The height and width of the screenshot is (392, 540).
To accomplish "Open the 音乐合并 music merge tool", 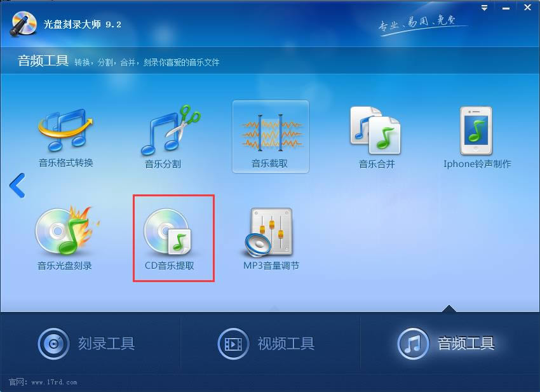I will click(376, 137).
